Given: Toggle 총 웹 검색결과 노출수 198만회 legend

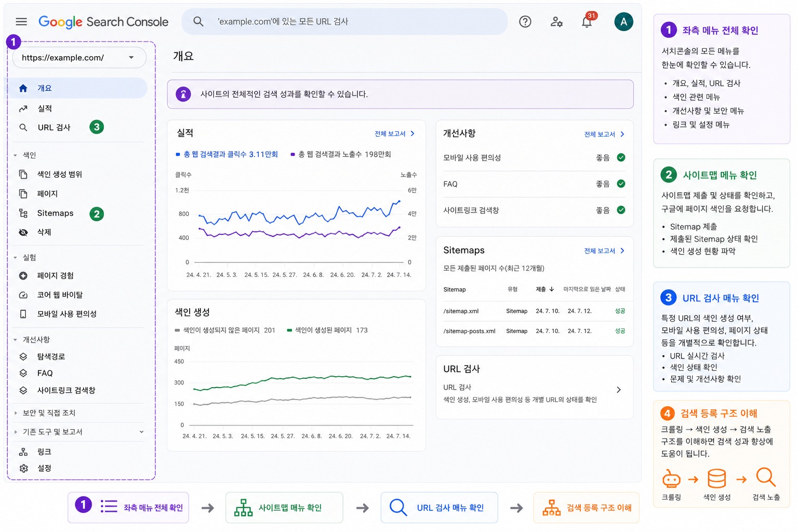Looking at the screenshot, I should coord(340,154).
